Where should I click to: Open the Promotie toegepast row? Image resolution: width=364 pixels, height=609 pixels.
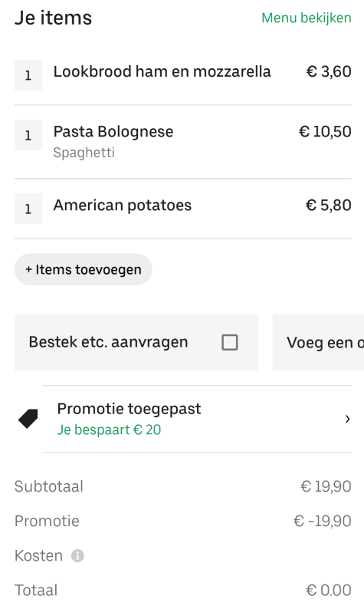pyautogui.click(x=197, y=419)
